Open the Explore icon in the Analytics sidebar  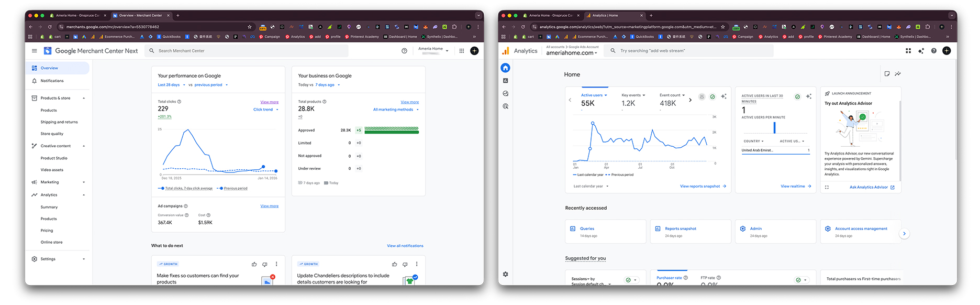tap(505, 93)
